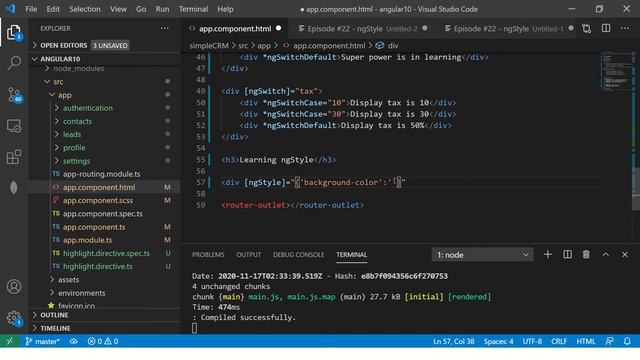
Task: Open the MongoDB leaf icon in activity bar
Action: [x=13, y=188]
